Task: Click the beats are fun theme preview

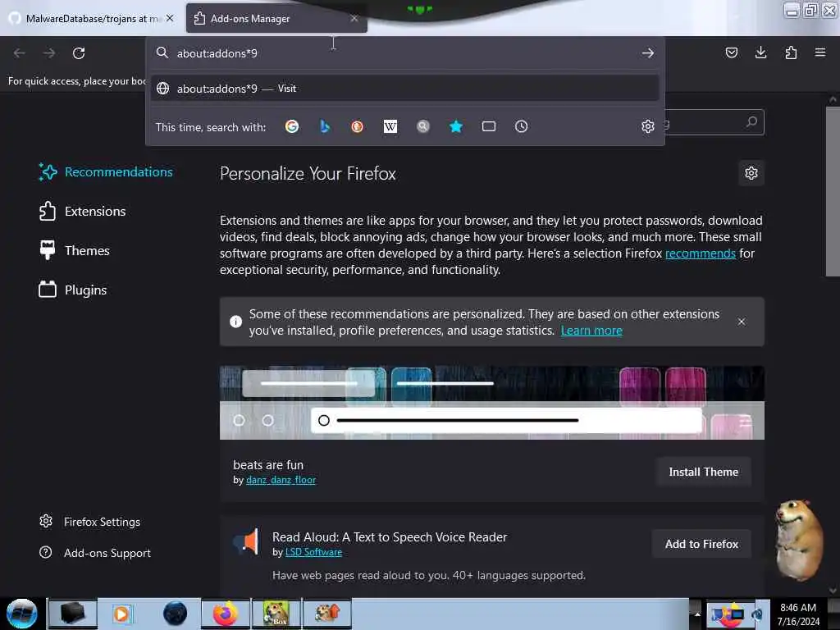Action: click(492, 403)
